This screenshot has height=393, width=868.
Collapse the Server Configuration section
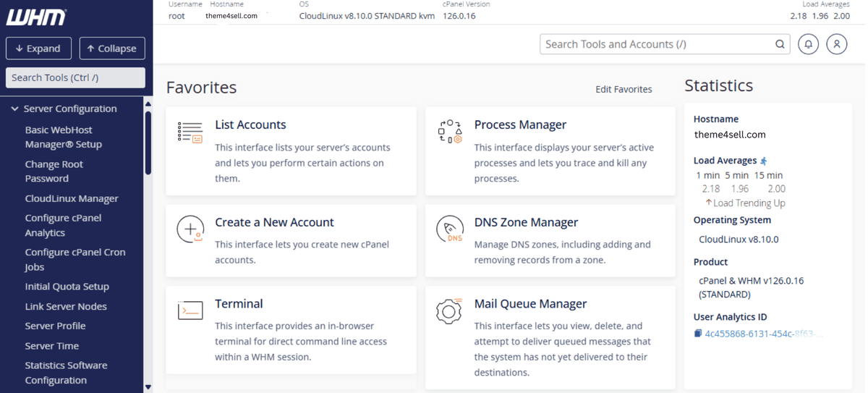pyautogui.click(x=64, y=109)
